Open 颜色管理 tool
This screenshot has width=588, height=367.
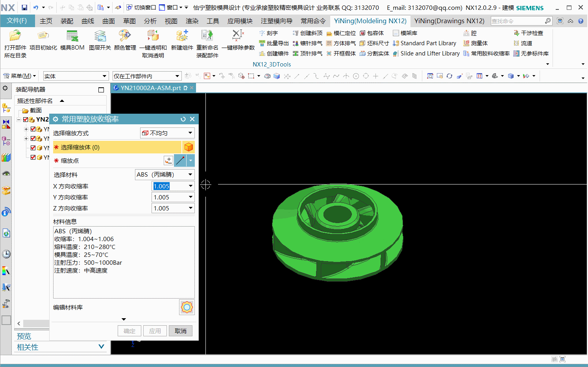click(x=125, y=41)
